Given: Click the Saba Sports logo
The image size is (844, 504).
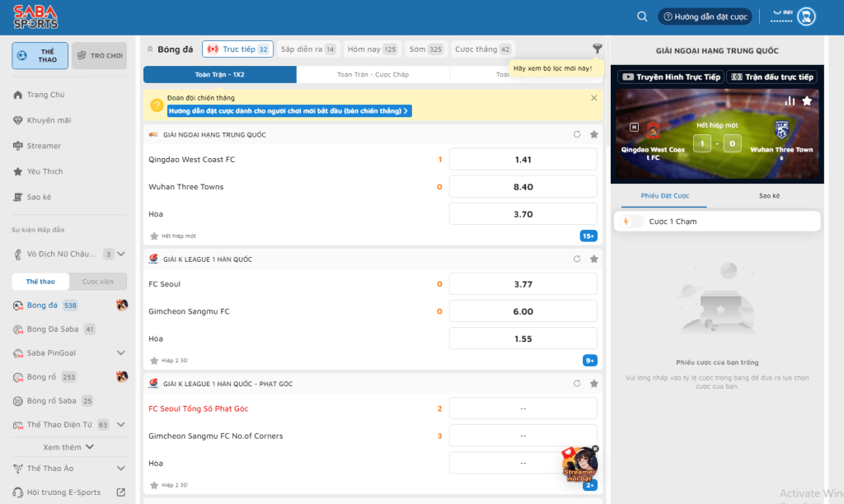Looking at the screenshot, I should (35, 16).
